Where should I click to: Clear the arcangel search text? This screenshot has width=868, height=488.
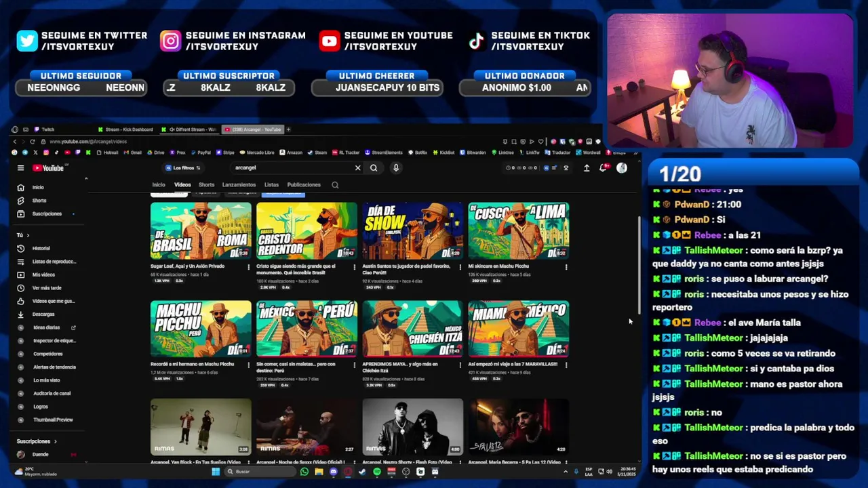pos(357,168)
